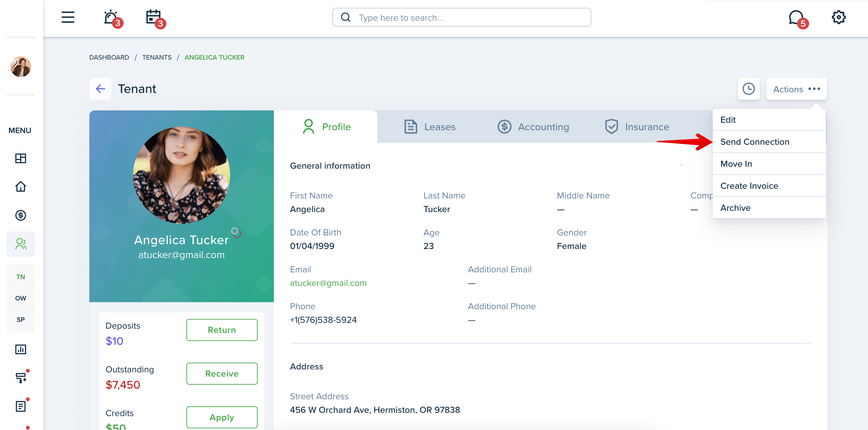Click the First Name value Angelica
868x430 pixels.
[307, 209]
